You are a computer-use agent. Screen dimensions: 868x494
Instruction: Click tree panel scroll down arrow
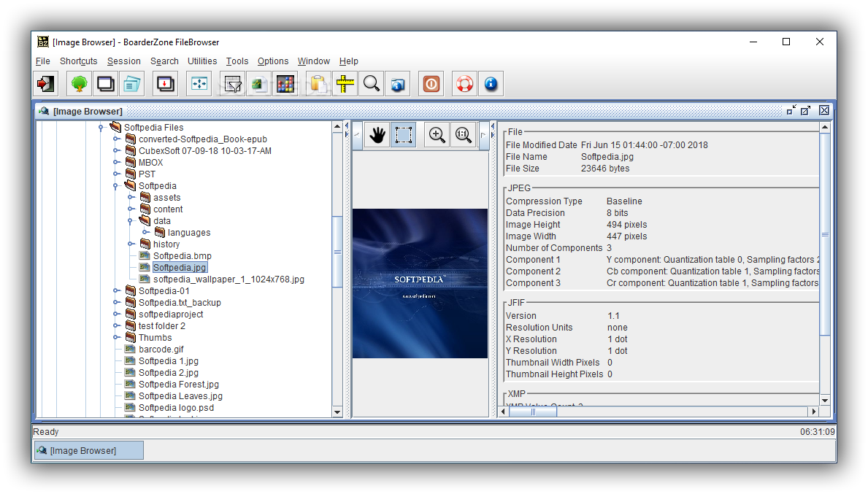[337, 412]
